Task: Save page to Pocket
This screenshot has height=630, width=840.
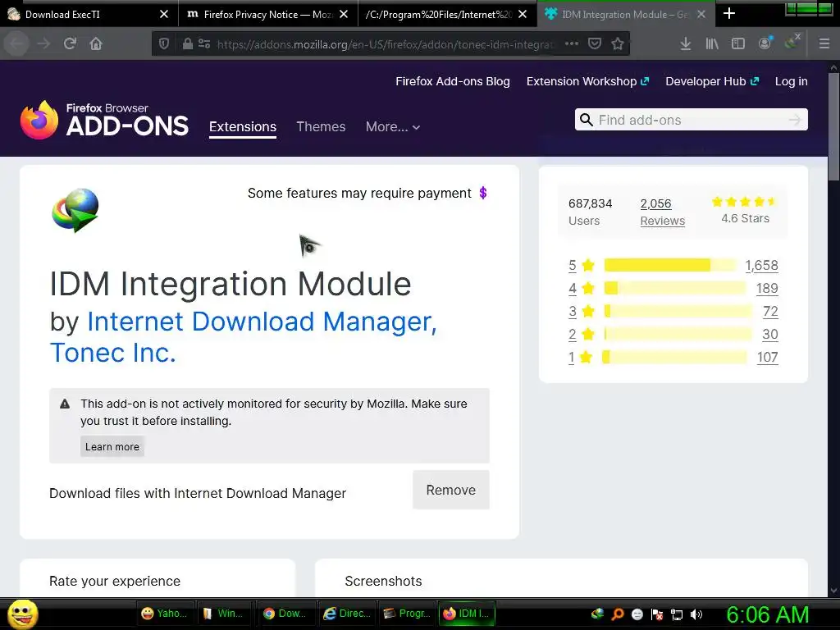Action: pos(595,44)
